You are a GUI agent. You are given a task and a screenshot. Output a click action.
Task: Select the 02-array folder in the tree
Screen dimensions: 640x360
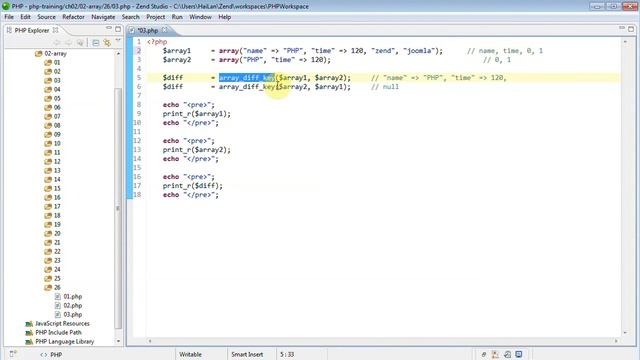point(56,53)
